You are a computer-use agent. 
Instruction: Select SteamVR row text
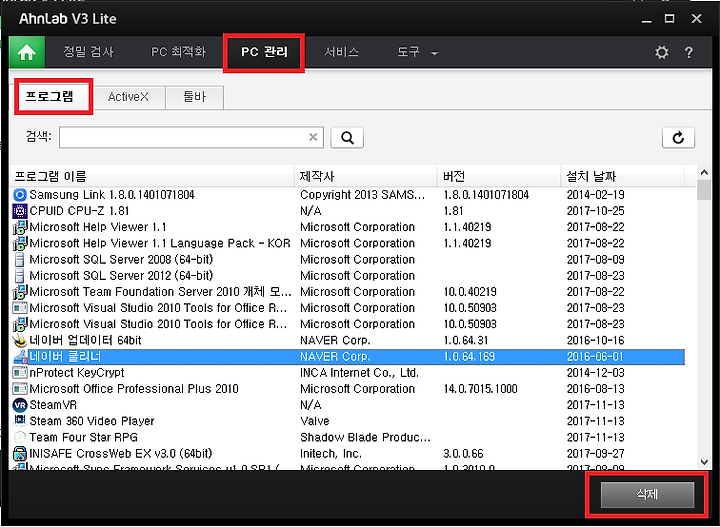point(53,405)
